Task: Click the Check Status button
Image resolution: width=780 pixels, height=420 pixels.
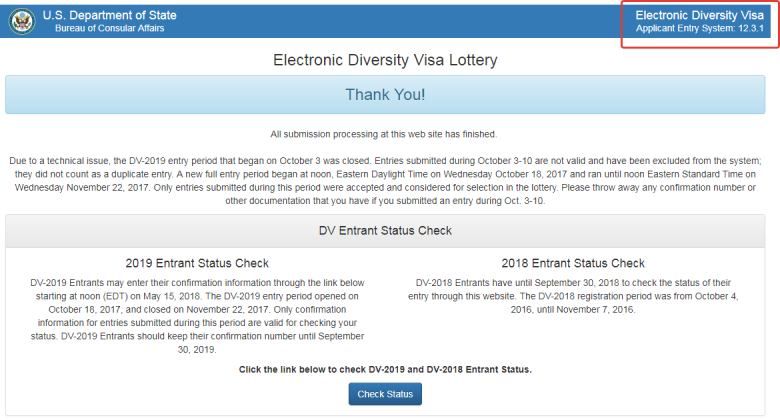Action: coord(385,394)
